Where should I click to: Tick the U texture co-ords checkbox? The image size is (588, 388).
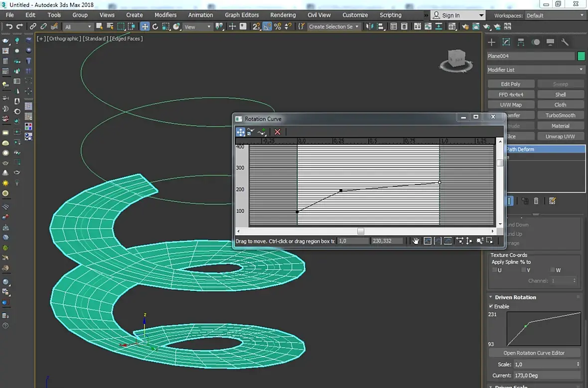[494, 270]
